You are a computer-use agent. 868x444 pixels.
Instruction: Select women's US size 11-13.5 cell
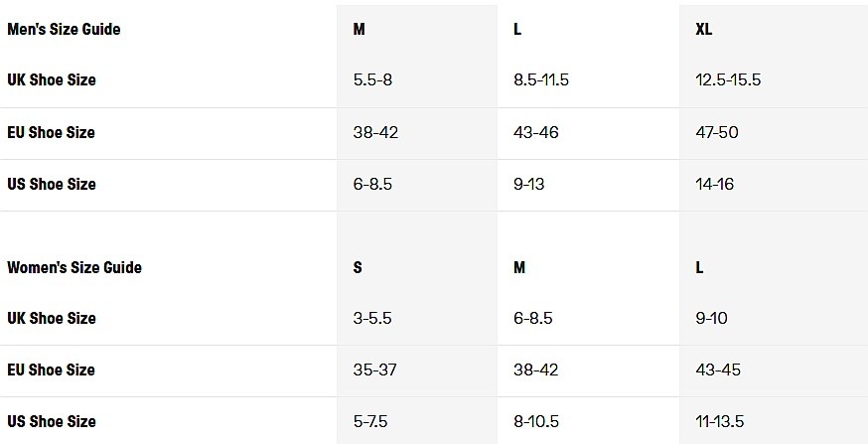[x=720, y=421]
